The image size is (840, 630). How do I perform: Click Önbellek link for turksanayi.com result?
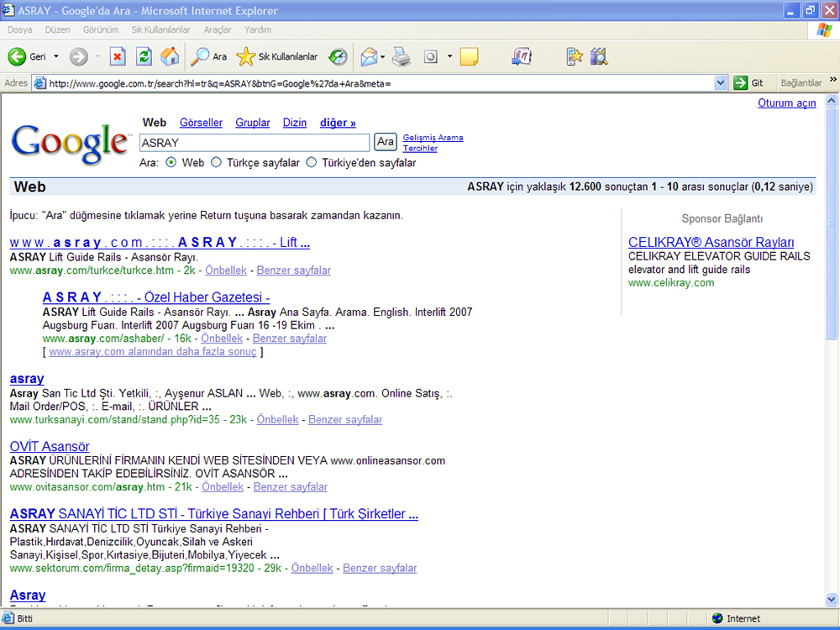point(277,419)
